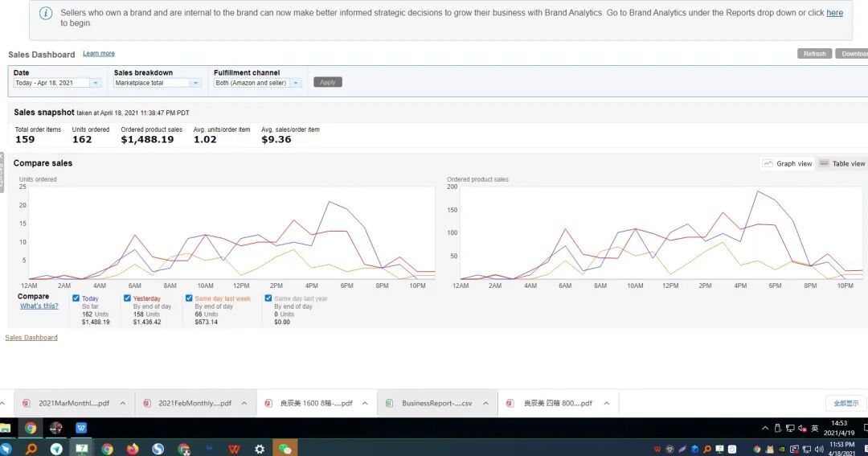Click the 全部显示 show all downloads button
The image size is (868, 456).
(x=845, y=404)
